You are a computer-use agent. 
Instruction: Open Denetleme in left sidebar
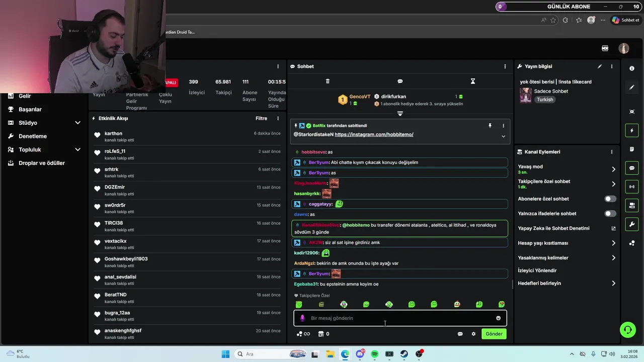click(x=33, y=136)
